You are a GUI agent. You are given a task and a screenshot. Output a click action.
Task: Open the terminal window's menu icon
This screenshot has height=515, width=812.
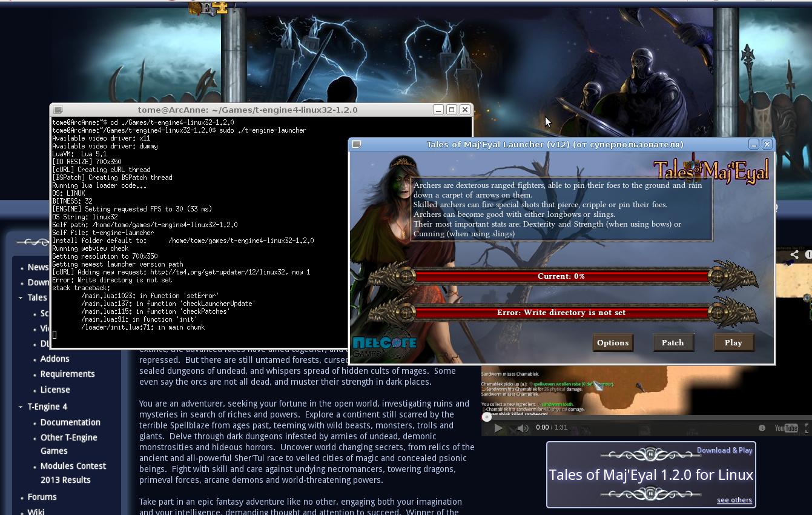pos(58,110)
